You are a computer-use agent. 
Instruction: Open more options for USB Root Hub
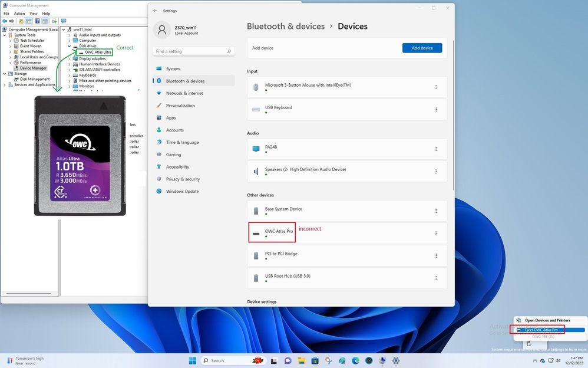(x=436, y=278)
